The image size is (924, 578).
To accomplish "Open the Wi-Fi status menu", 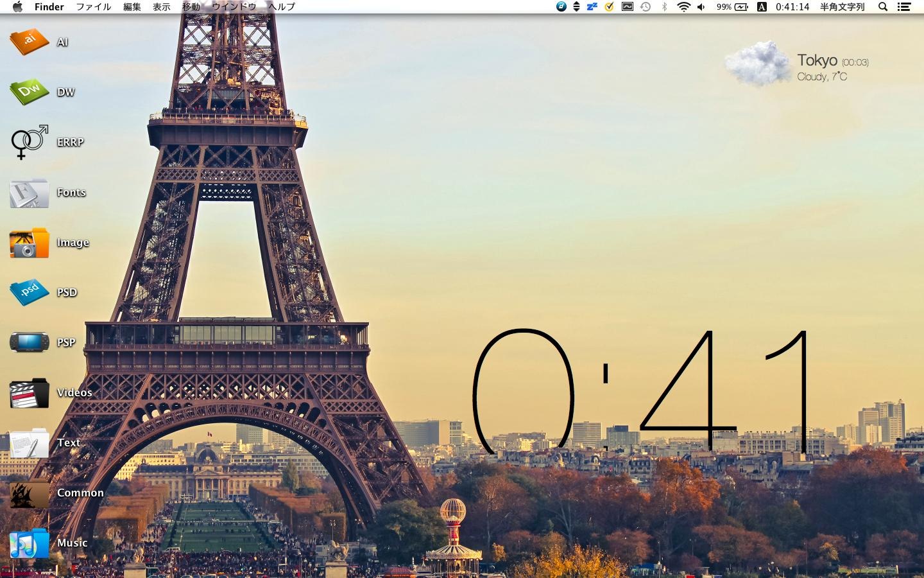I will tap(684, 6).
